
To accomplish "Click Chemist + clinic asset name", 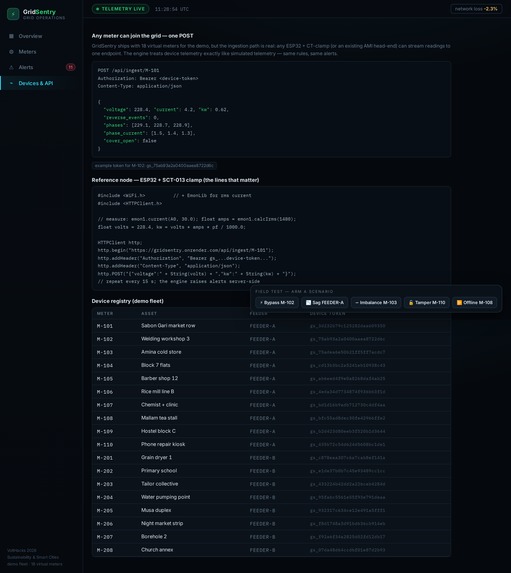I will point(159,405).
